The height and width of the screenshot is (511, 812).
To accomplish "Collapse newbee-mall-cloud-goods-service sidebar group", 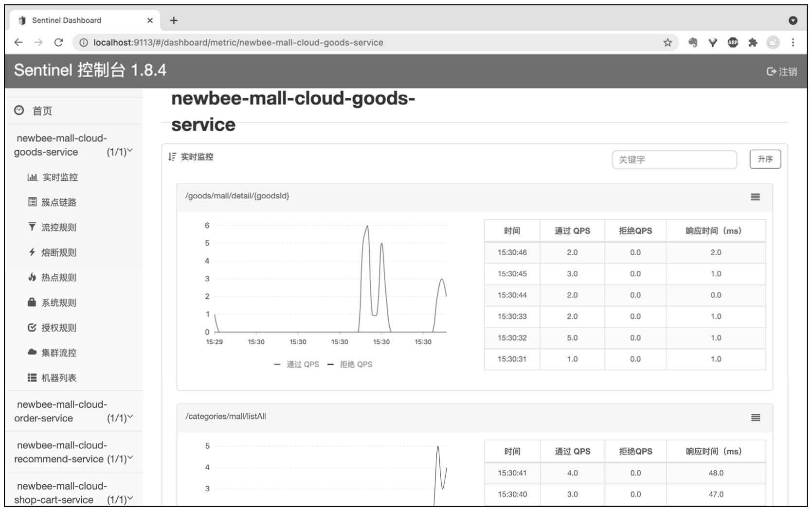I will [x=73, y=145].
